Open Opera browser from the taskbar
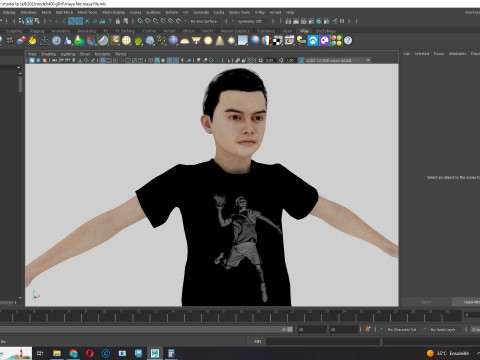480x360 pixels. [89, 353]
